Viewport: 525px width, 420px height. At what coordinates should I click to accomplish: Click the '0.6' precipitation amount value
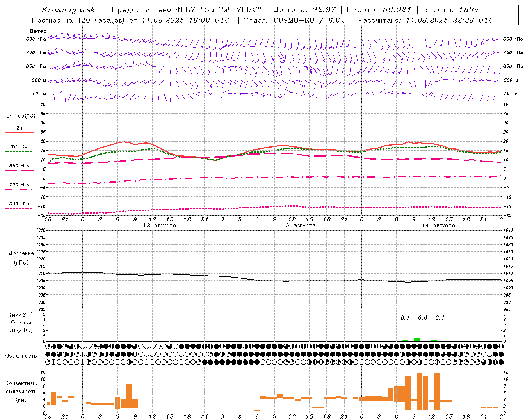pos(422,318)
